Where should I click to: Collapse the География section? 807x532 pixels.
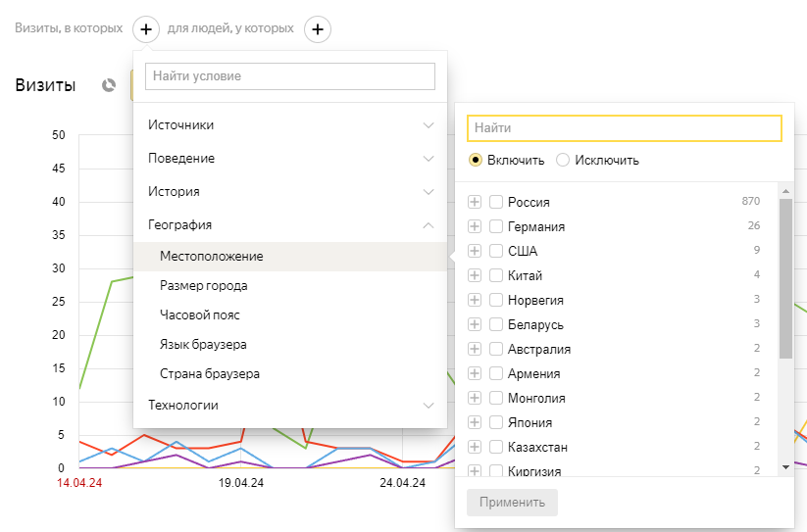290,224
